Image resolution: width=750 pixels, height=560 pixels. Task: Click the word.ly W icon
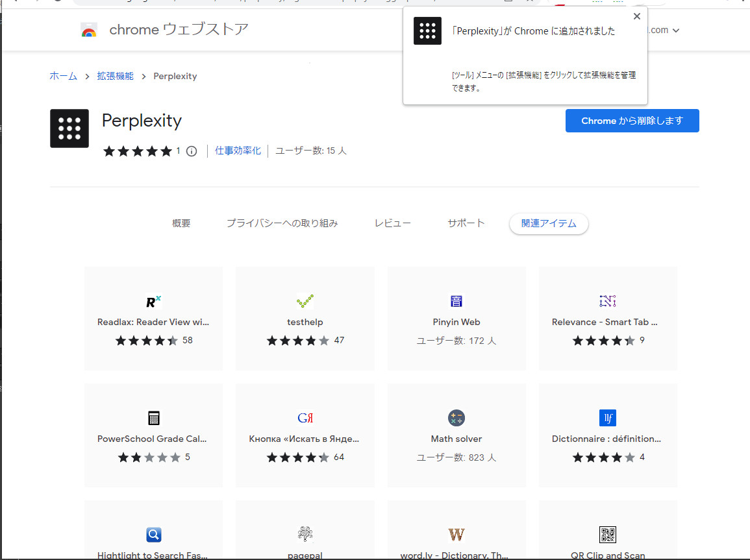[x=456, y=534]
